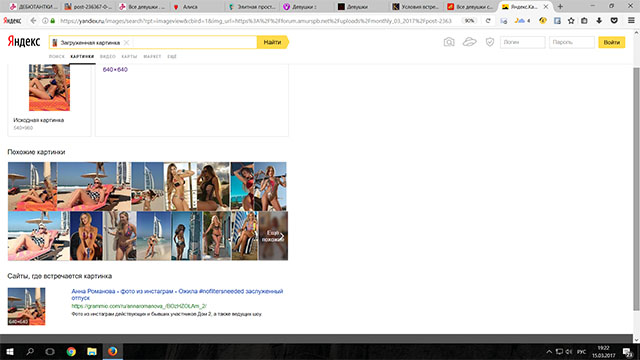Switch to the ДЕБЮТАНТКИ browser tab
Image resolution: width=640 pixels, height=360 pixels.
34,7
